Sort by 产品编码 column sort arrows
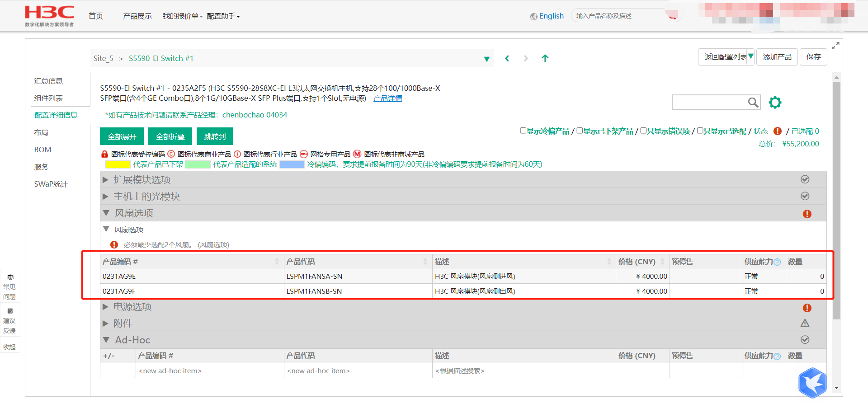This screenshot has width=868, height=403. coord(277,262)
